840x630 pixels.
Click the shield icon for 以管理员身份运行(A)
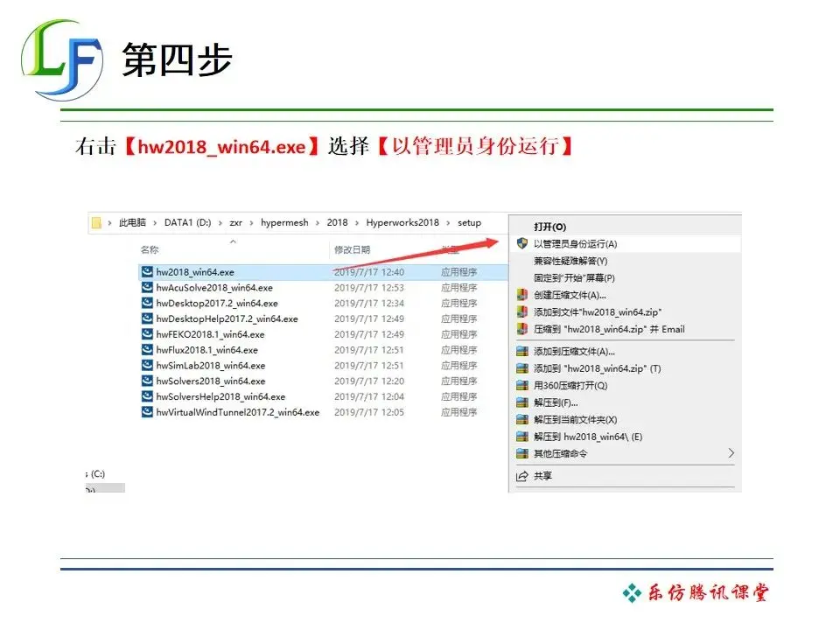coord(522,244)
